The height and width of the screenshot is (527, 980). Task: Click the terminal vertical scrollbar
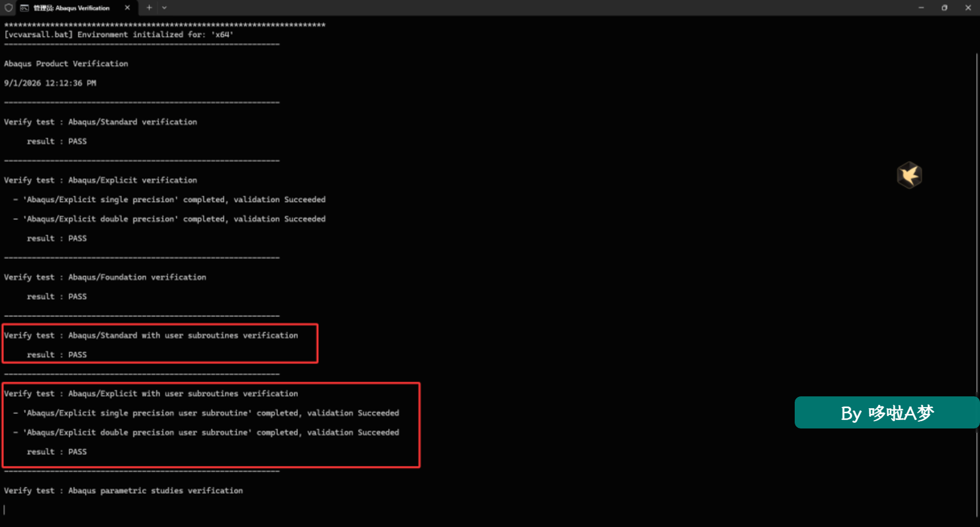[x=977, y=284]
